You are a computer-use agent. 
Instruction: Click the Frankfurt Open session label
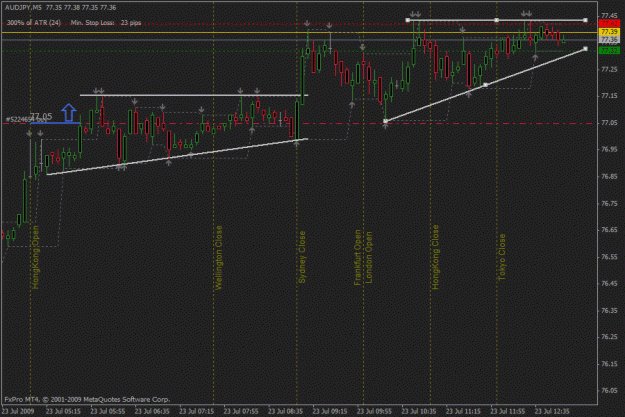click(x=358, y=257)
